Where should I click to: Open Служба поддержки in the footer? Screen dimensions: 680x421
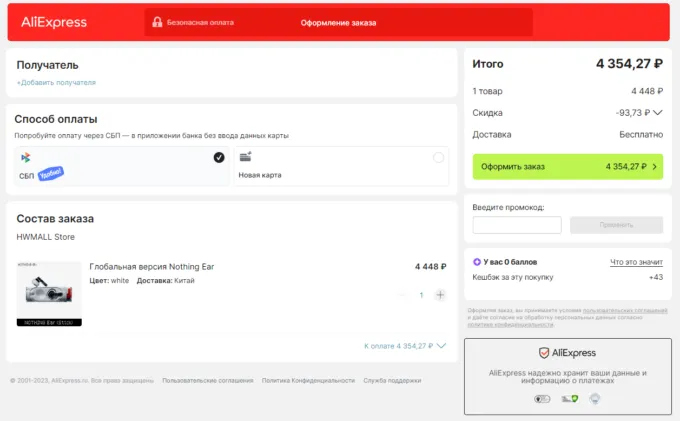(392, 380)
